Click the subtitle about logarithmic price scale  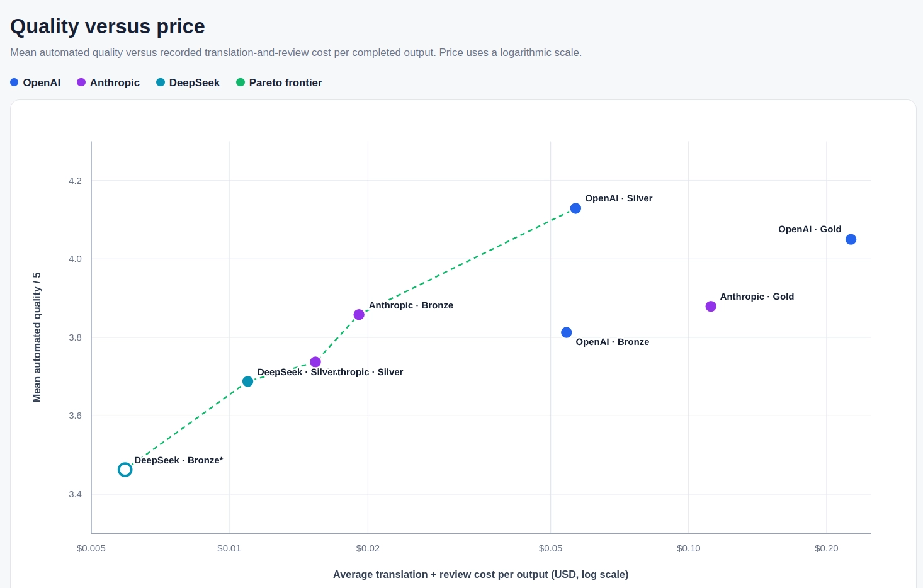coord(296,53)
